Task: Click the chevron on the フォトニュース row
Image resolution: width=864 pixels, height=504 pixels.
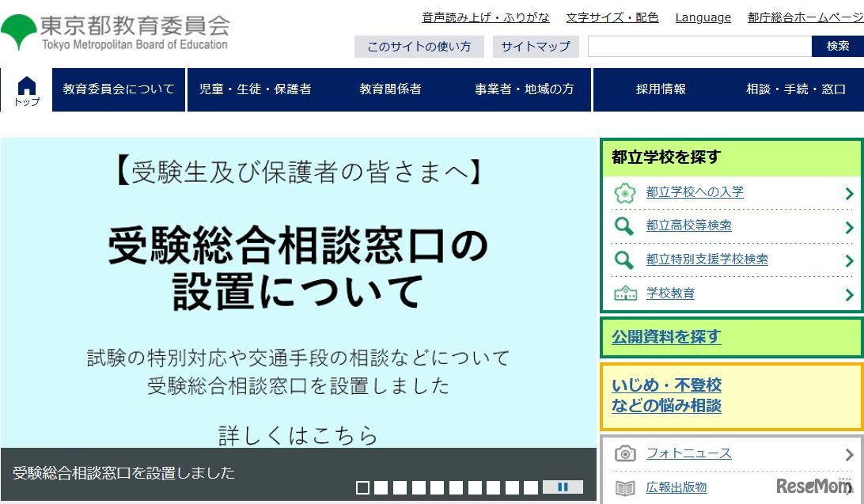Action: click(x=849, y=454)
